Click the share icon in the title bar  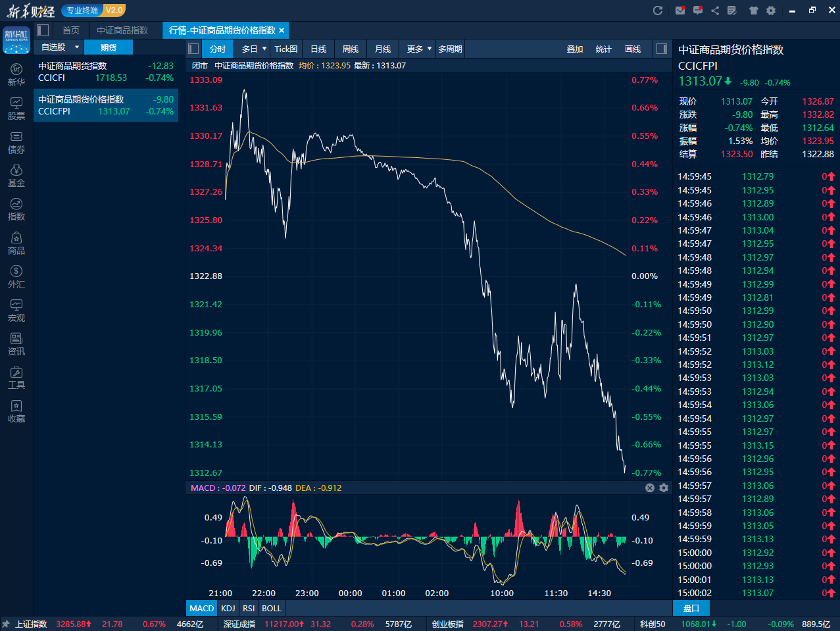[x=715, y=11]
